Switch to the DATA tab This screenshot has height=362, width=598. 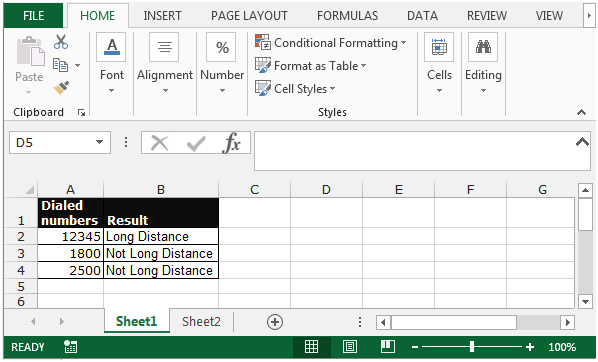tap(422, 16)
